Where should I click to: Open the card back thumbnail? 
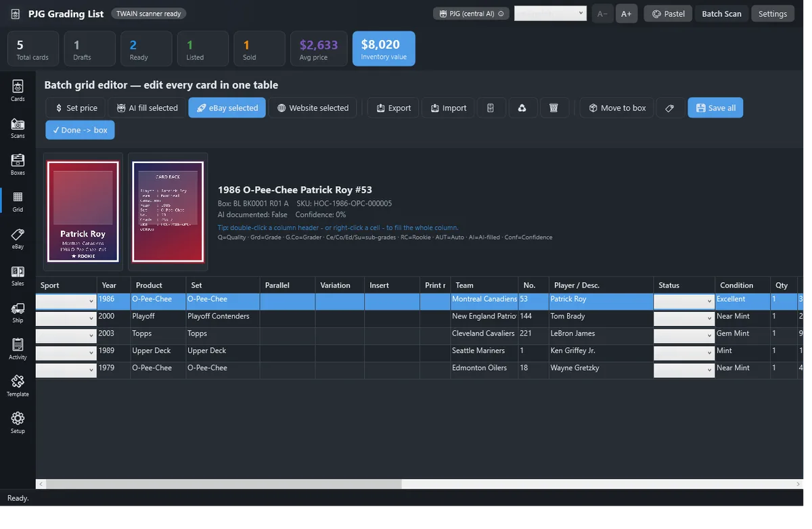click(x=168, y=212)
